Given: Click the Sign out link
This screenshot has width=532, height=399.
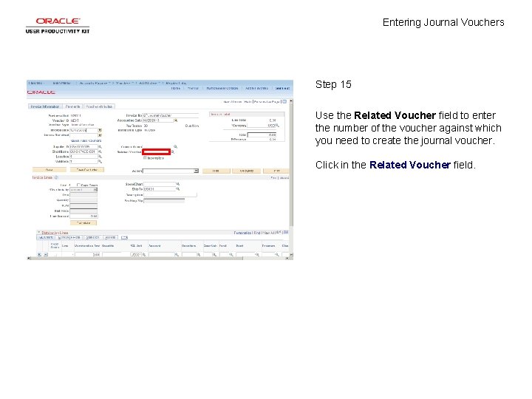Looking at the screenshot, I should [x=282, y=88].
